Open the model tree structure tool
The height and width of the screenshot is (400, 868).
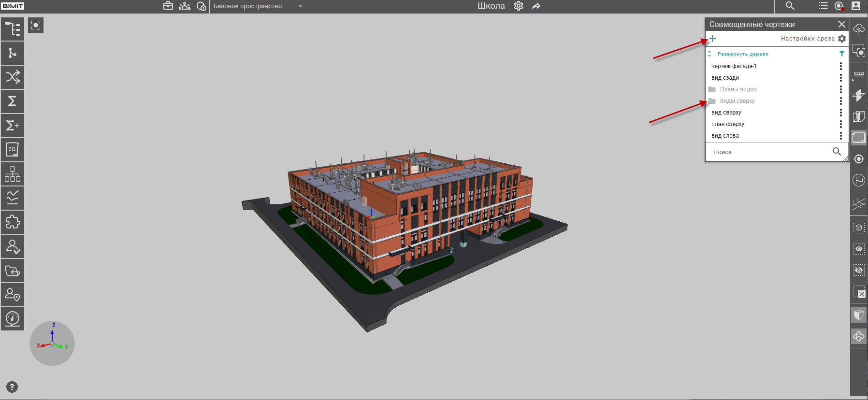point(13,29)
